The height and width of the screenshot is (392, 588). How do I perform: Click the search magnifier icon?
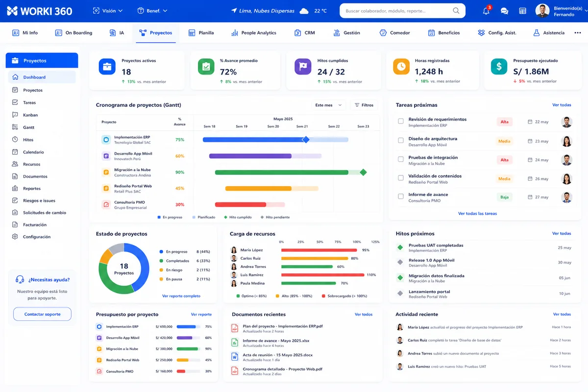[x=456, y=11]
